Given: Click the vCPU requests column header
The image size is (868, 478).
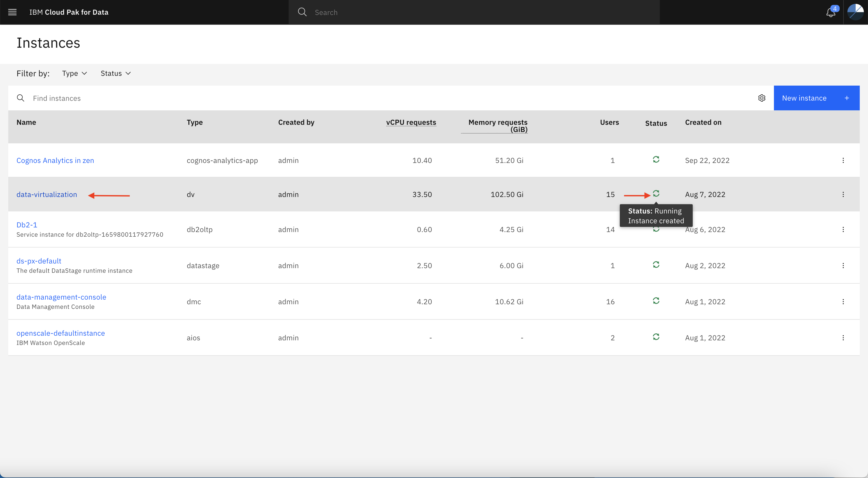Looking at the screenshot, I should coord(411,122).
